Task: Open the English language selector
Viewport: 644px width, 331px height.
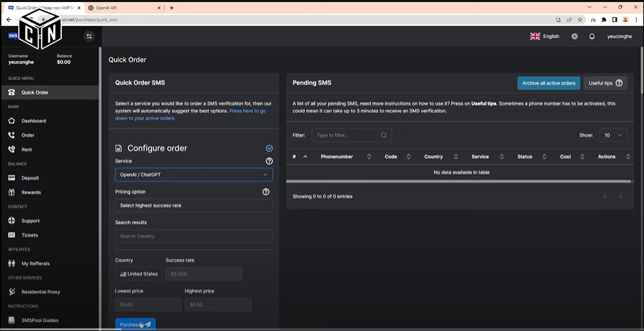Action: click(x=545, y=37)
